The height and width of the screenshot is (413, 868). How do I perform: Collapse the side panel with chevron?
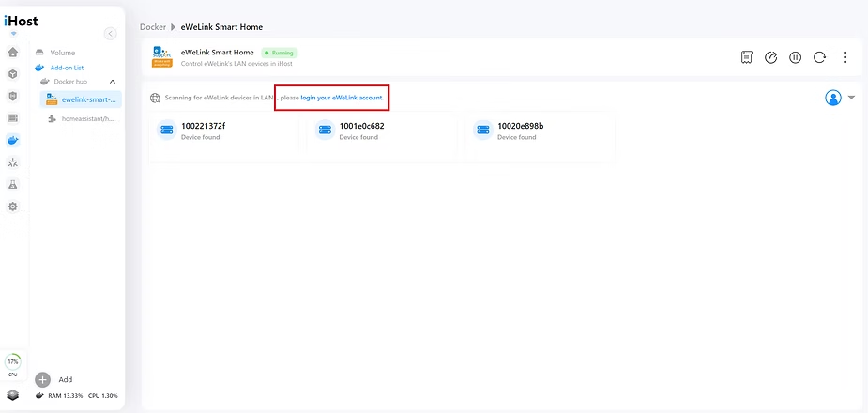[110, 34]
